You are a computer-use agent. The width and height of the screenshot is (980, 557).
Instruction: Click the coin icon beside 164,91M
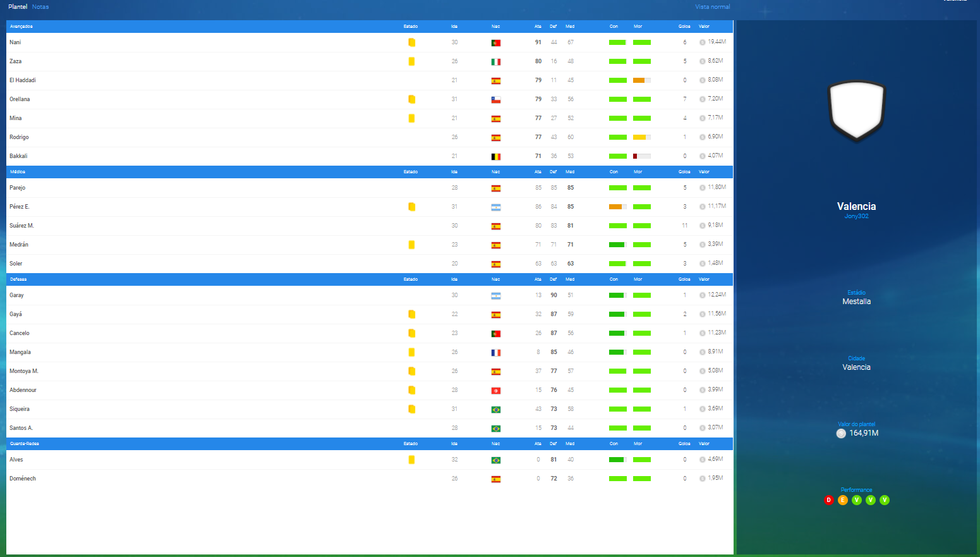click(840, 434)
